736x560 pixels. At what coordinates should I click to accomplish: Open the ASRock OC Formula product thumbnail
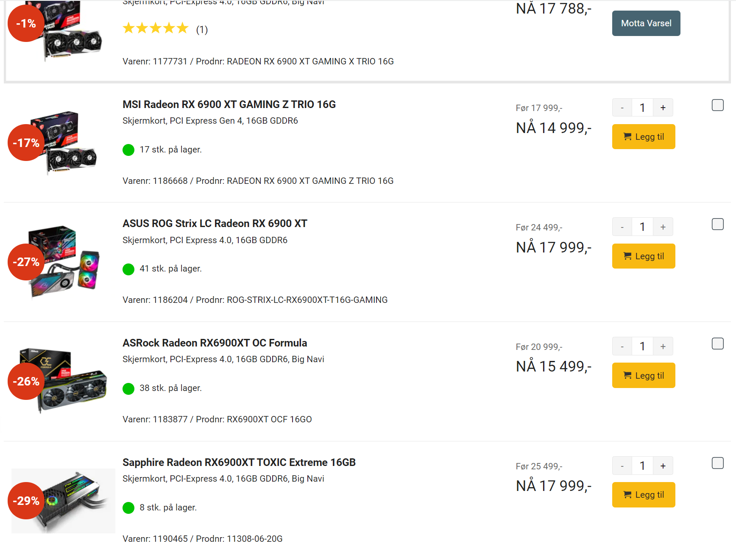pos(64,380)
